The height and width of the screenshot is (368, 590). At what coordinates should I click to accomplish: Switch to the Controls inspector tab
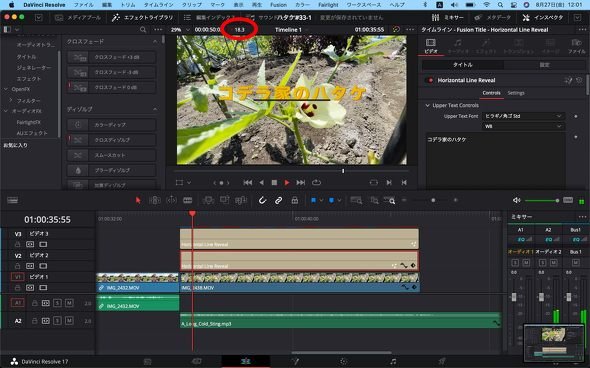491,93
